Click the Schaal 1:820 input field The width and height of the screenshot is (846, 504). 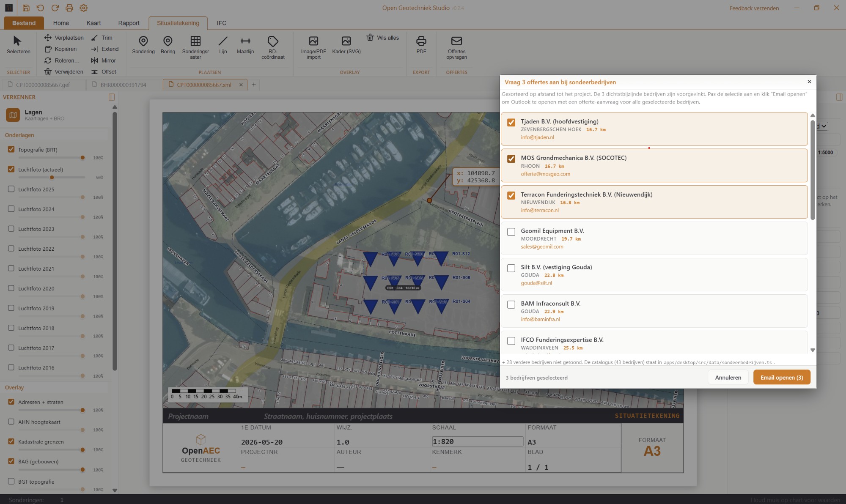point(477,441)
